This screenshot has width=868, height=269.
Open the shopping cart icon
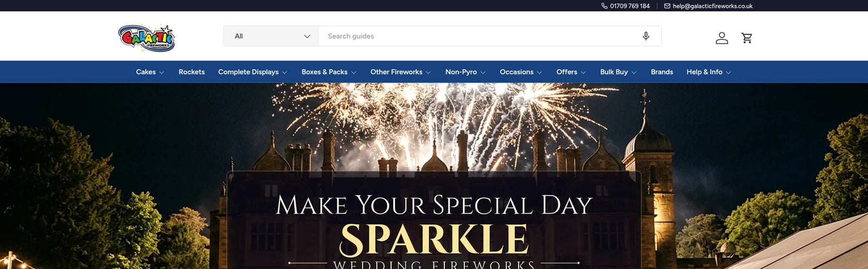click(x=747, y=38)
